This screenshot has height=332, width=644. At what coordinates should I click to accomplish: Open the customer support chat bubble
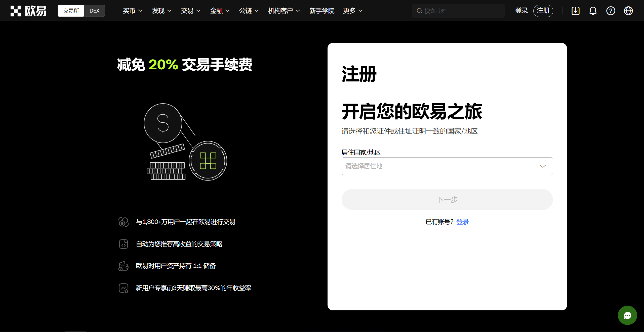pos(627,315)
